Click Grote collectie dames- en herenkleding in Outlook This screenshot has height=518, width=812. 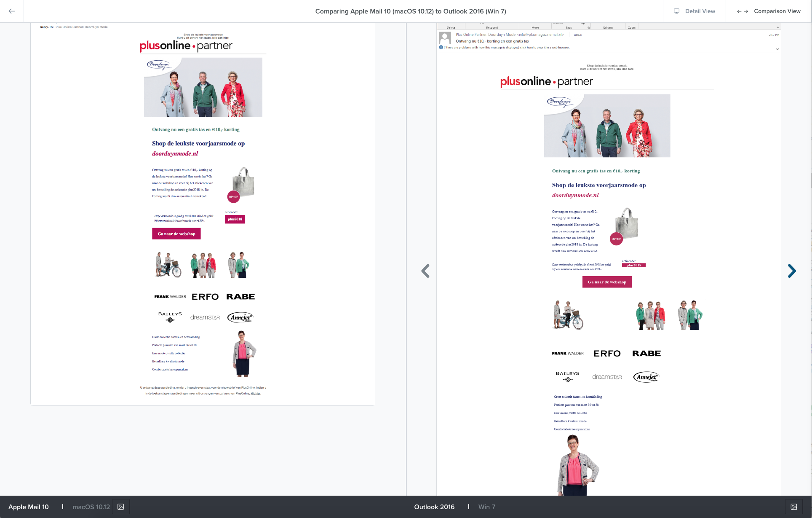578,397
